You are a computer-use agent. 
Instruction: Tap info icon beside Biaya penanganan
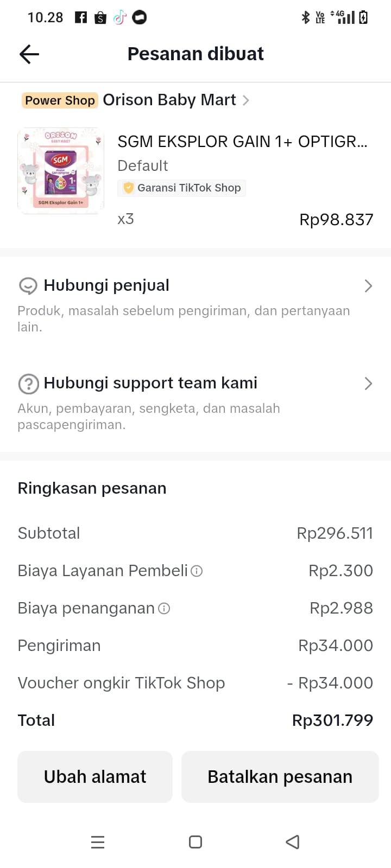tap(164, 609)
